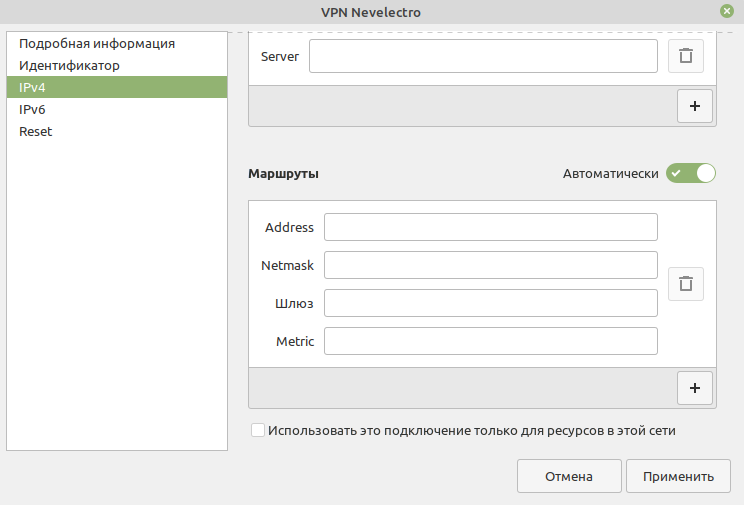
Task: Focus the route Metric field
Action: tap(491, 341)
